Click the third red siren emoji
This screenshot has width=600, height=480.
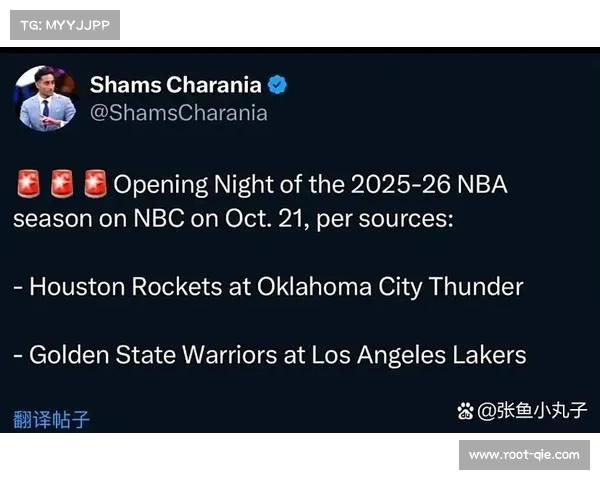point(95,184)
